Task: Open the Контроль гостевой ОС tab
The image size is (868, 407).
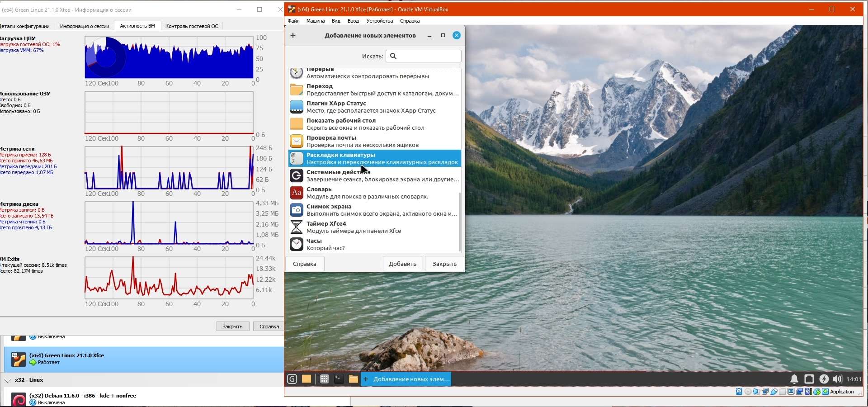Action: pyautogui.click(x=192, y=26)
